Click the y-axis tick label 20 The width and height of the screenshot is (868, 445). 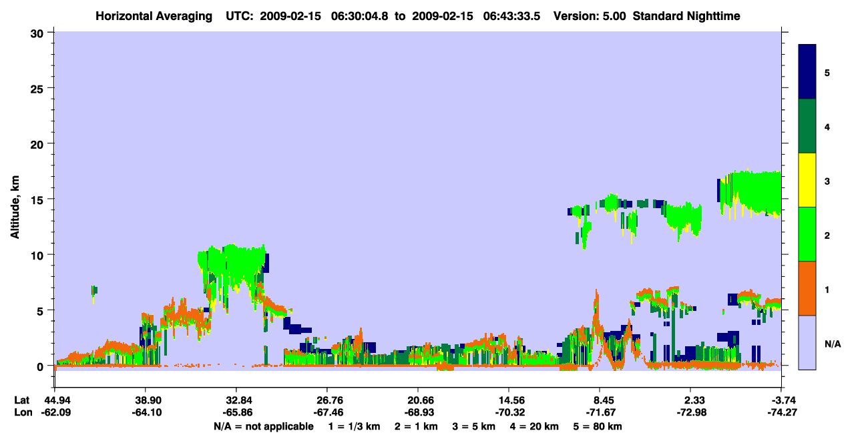coord(39,143)
